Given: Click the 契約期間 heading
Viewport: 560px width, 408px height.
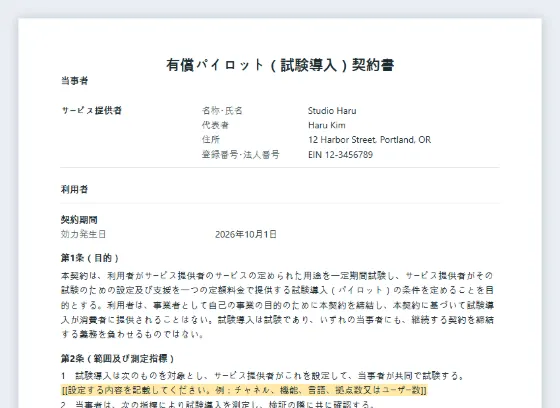Looking at the screenshot, I should tap(79, 220).
